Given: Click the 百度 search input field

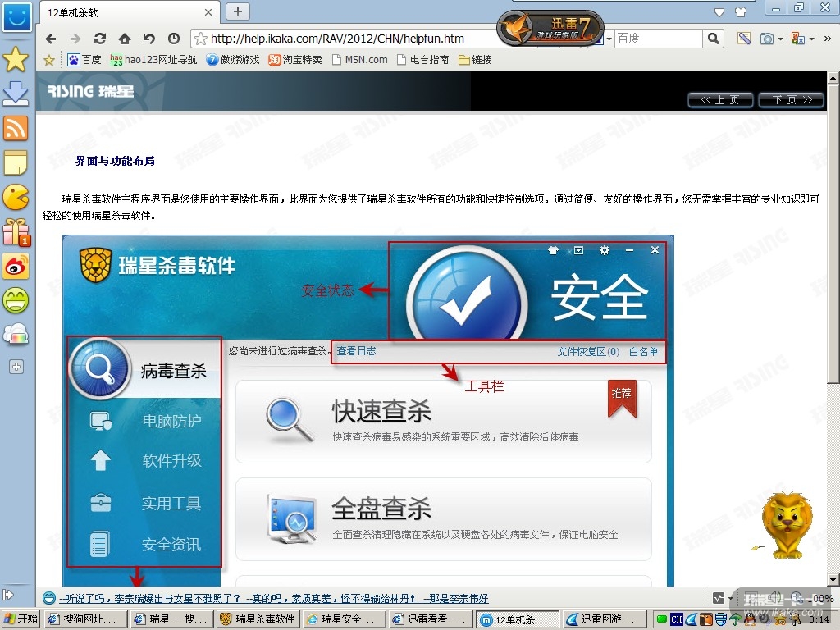Looking at the screenshot, I should point(658,39).
